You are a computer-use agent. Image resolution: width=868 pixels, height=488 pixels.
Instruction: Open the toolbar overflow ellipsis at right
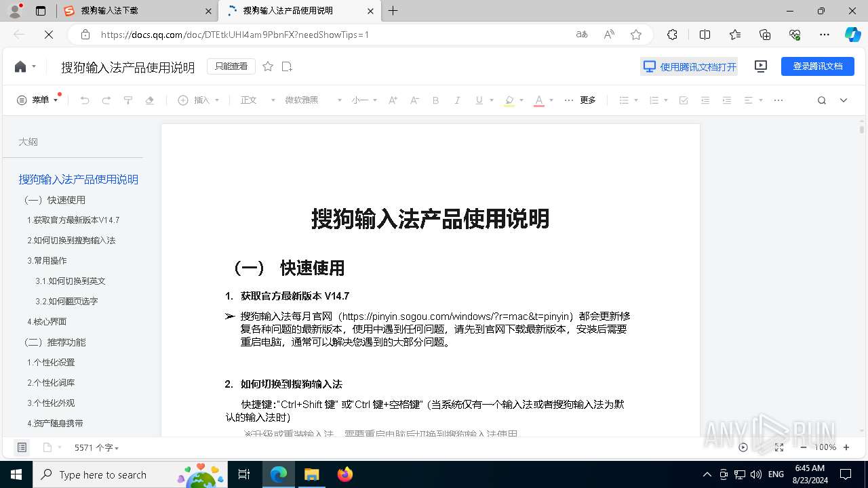[x=778, y=100]
